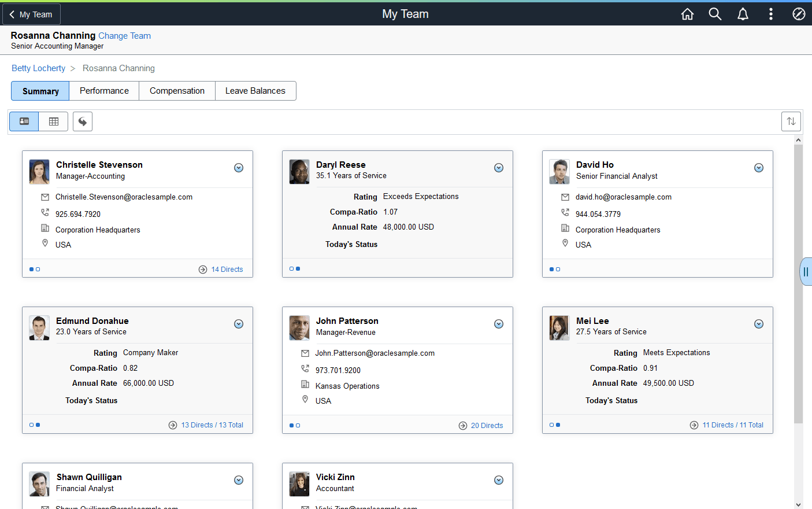
Task: Select the filled page dot on Edmund Donahue's card
Action: point(38,425)
